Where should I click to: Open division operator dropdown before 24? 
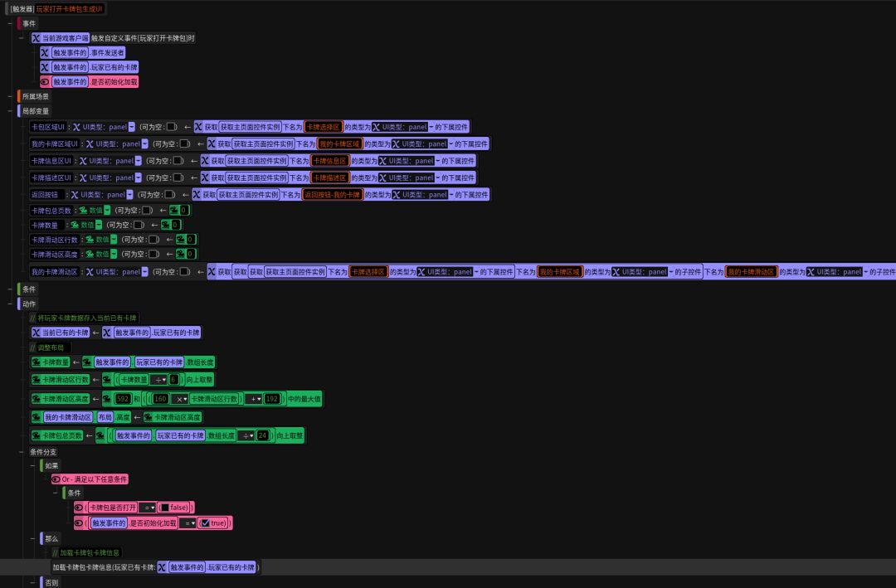pos(247,435)
